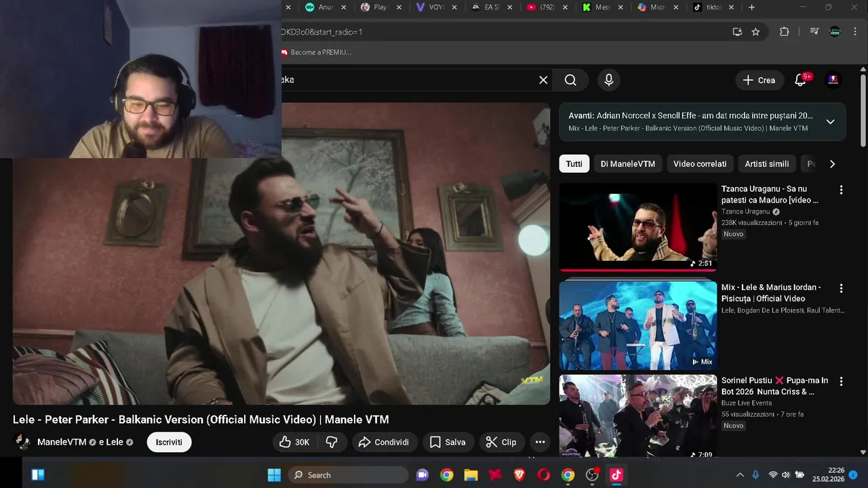Show hidden system tray icons chevron
868x488 pixels.
(x=740, y=475)
